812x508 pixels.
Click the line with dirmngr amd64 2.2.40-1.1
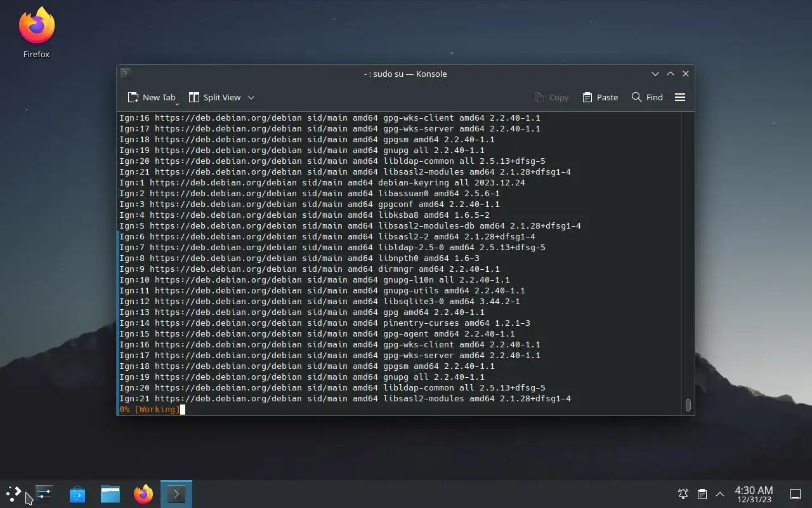(x=310, y=269)
